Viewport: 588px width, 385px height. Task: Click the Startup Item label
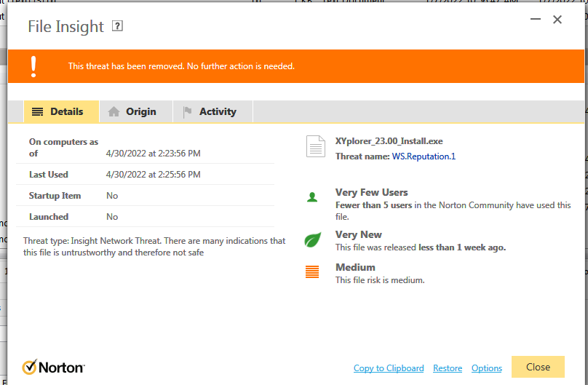(x=55, y=196)
